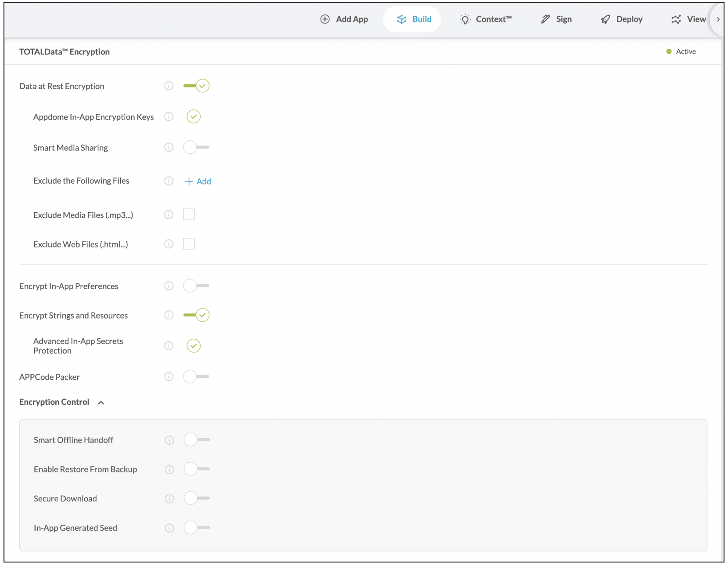Enable the APPCode Packer switch

coord(196,377)
